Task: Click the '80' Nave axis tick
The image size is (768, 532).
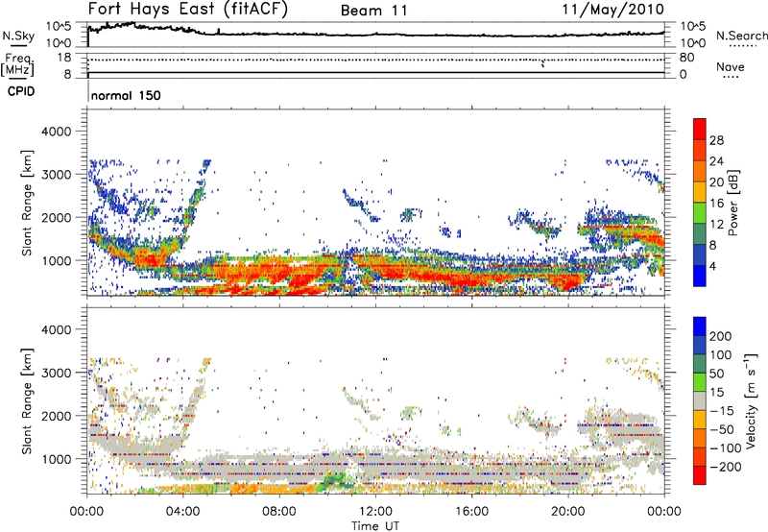Action: click(x=686, y=58)
